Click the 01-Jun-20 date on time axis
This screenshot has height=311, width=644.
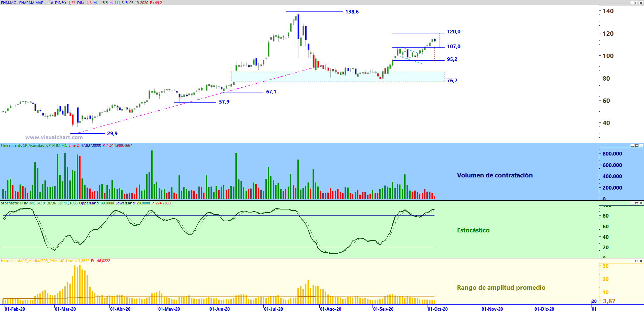[x=220, y=309]
